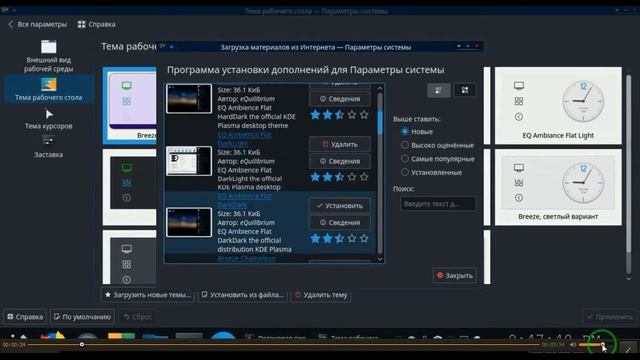Open Внешний вид рабочей среды section

49,56
